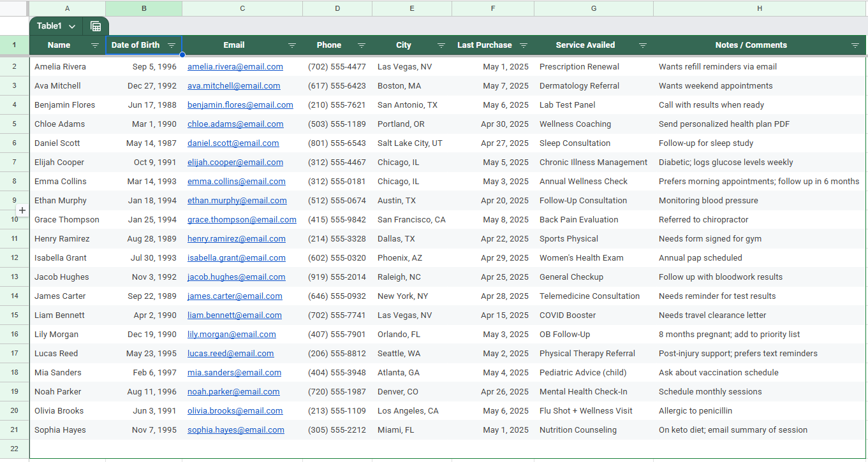868x462 pixels.
Task: Select the Referred to chiropractor note
Action: point(760,220)
